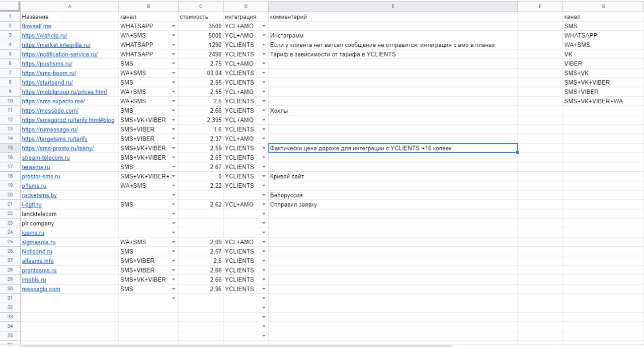Select column A header
Viewport: 644px width, 347px height.
click(69, 6)
